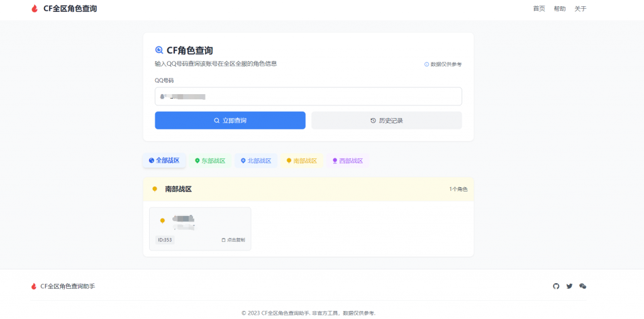Click the yellow pin icon inside character card
This screenshot has width=644, height=319.
click(163, 221)
